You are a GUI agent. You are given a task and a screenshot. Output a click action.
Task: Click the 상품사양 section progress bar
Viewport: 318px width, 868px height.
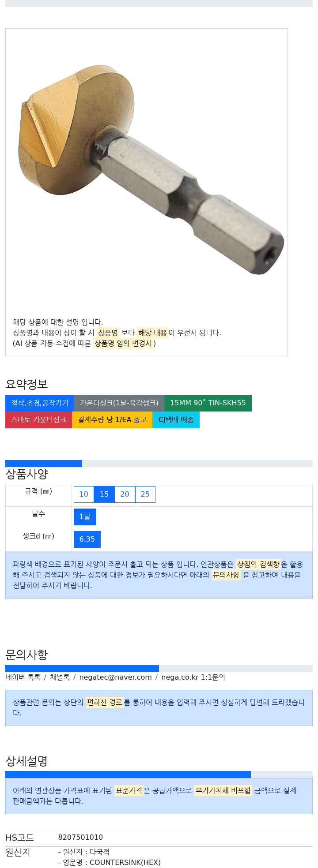click(x=159, y=464)
